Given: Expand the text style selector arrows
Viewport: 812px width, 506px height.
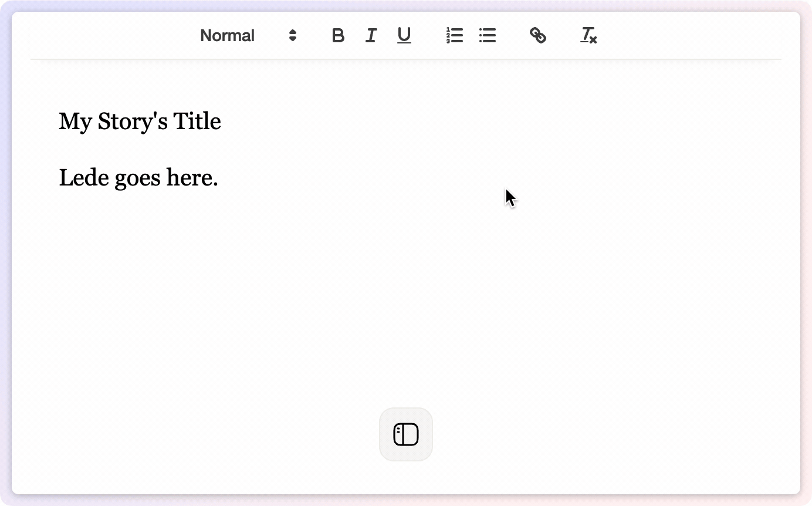Looking at the screenshot, I should 292,36.
